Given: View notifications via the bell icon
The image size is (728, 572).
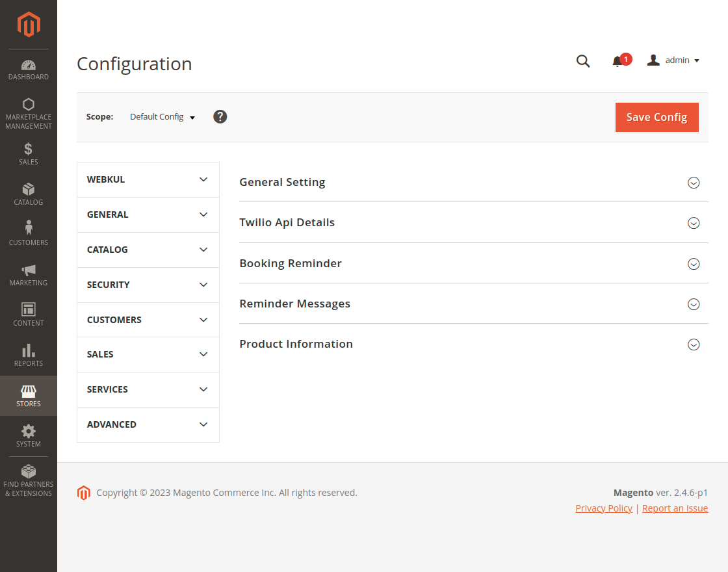Looking at the screenshot, I should click(x=617, y=60).
